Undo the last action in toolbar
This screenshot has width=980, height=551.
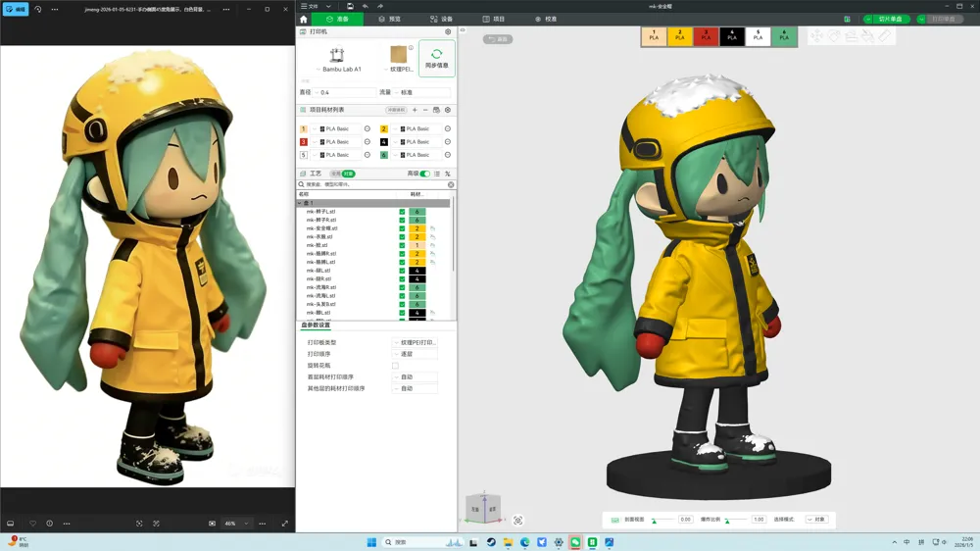(x=365, y=6)
